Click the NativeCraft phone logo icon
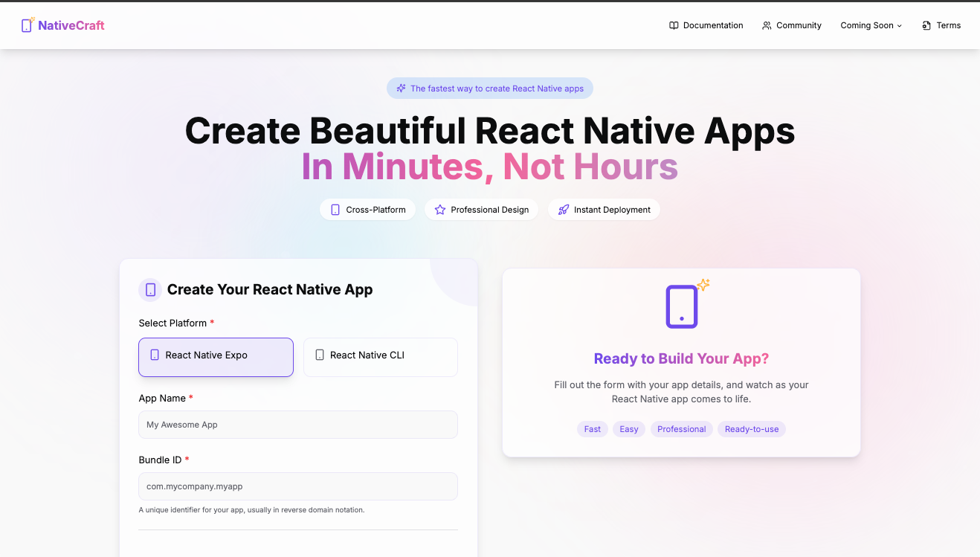 pyautogui.click(x=28, y=25)
